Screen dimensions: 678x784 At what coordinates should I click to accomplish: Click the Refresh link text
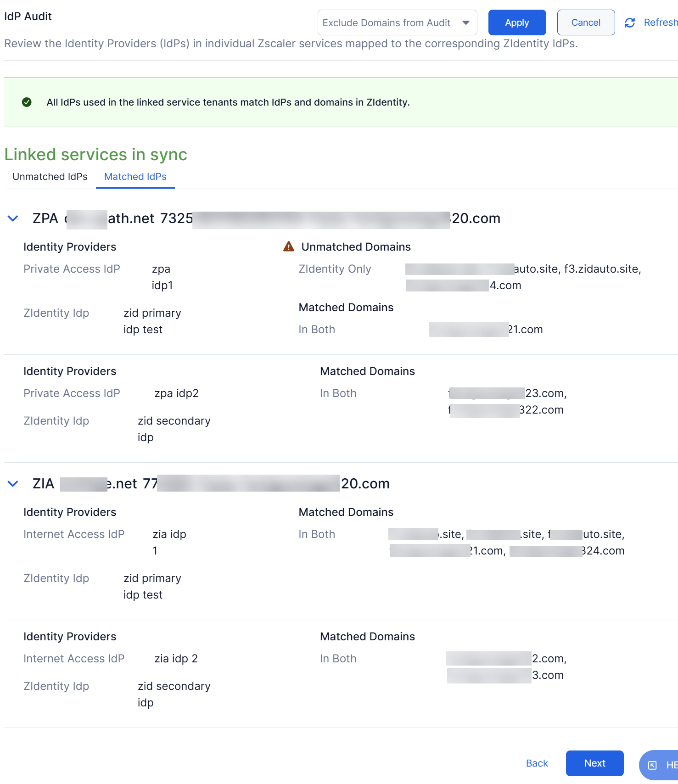(x=661, y=22)
